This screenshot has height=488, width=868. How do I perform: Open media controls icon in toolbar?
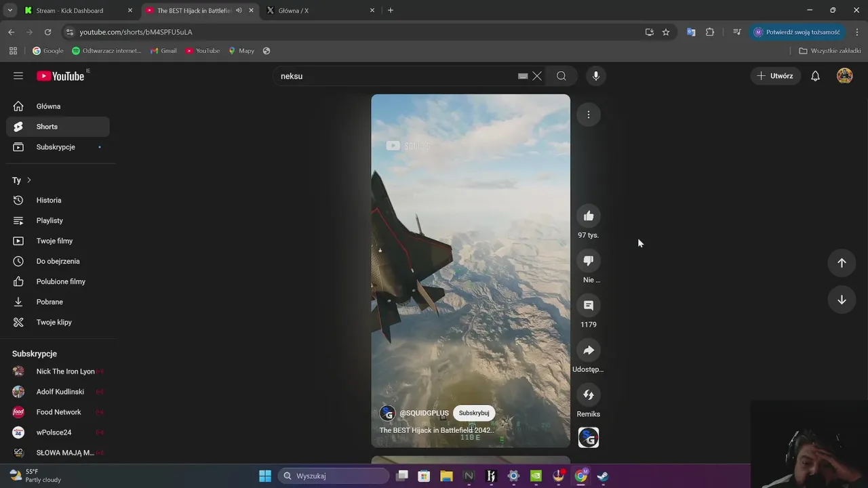click(737, 32)
